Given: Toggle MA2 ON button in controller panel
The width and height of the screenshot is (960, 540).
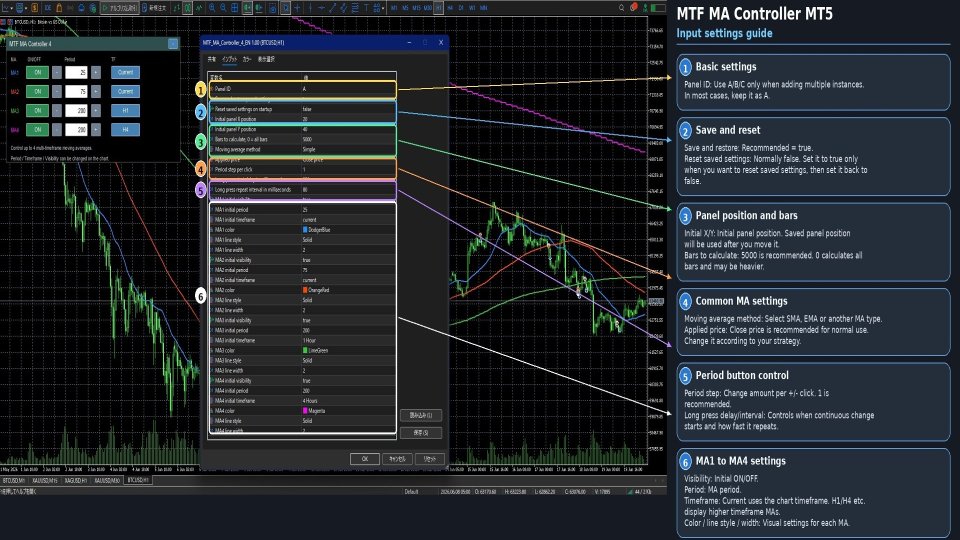Looking at the screenshot, I should pyautogui.click(x=37, y=91).
